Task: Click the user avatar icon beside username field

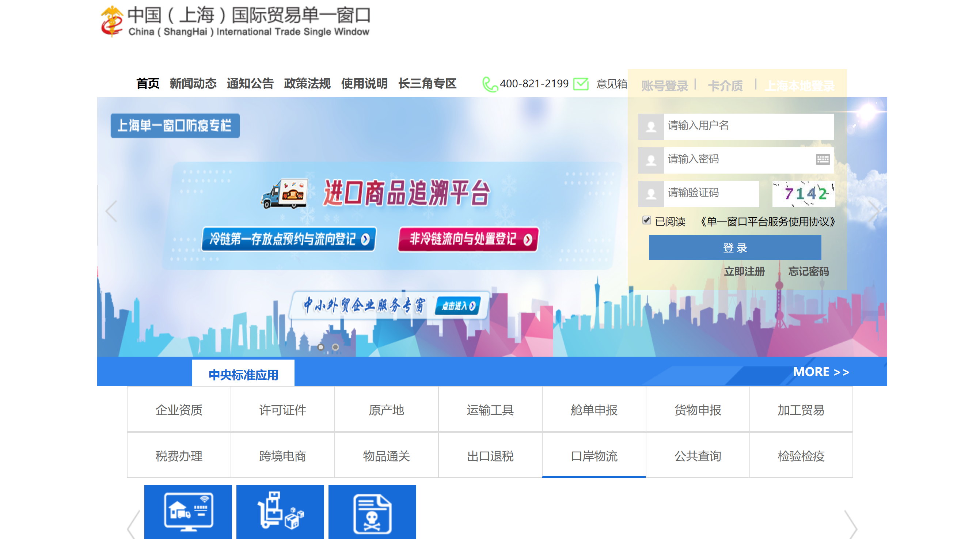Action: pos(650,127)
